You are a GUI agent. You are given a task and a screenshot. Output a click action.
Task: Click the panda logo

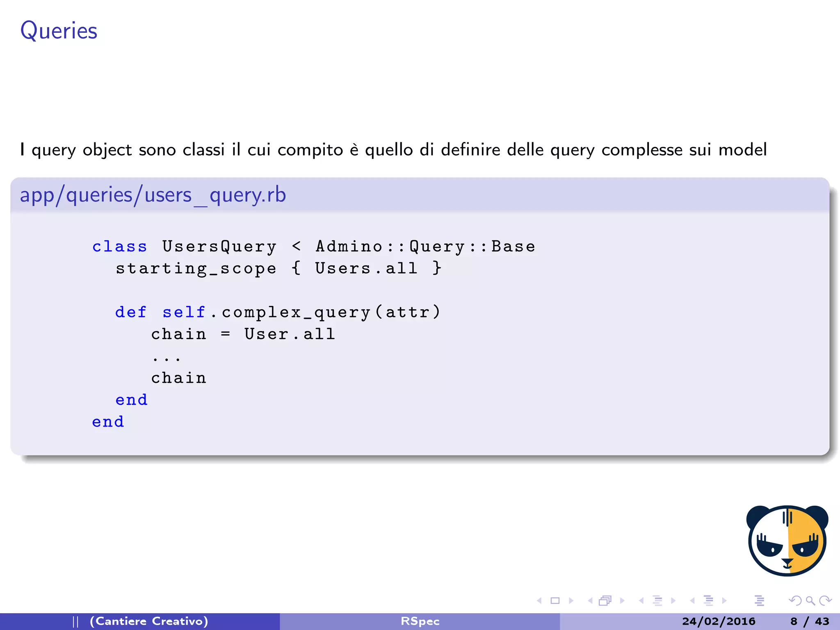coord(787,541)
